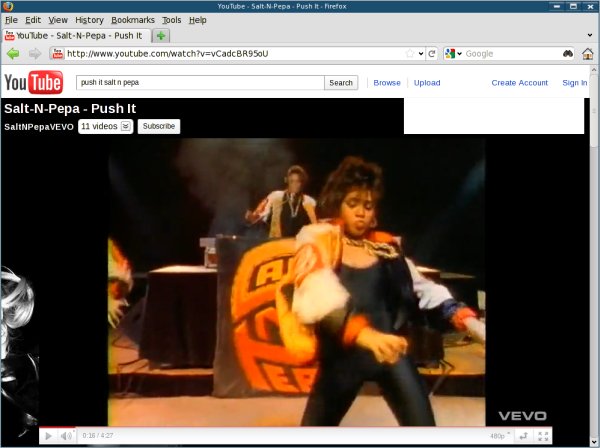
Task: Open the Help menu
Action: click(197, 20)
